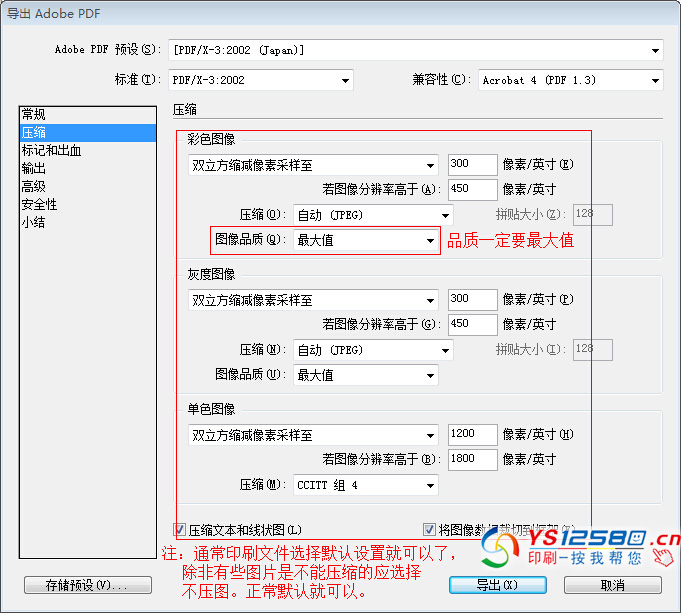The width and height of the screenshot is (681, 613).
Task: Toggle the 将图像数据裁切到框架 checkbox
Action: [x=430, y=530]
